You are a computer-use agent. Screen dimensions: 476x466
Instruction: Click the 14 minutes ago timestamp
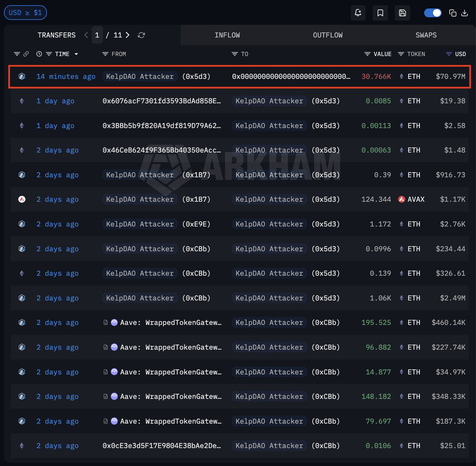pos(66,76)
